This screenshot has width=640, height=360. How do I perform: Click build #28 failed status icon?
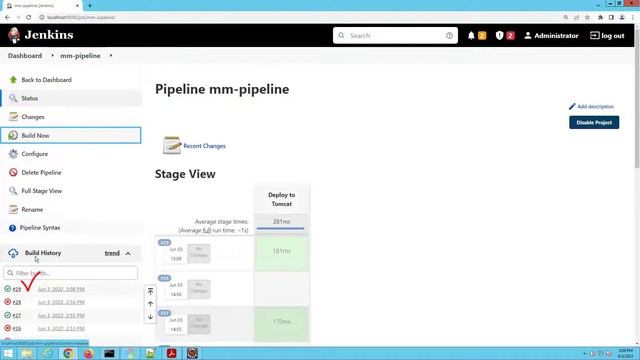(x=7, y=302)
